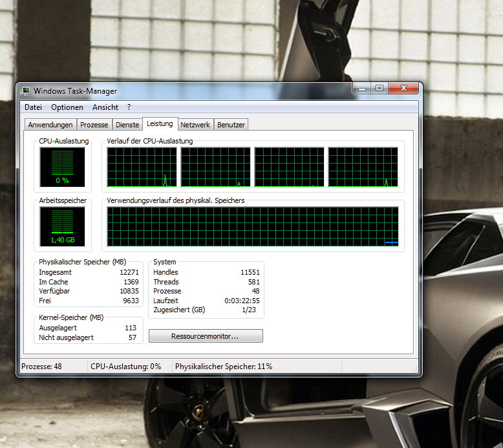
Task: Click the Windows Task-Manager title text
Action: pos(76,91)
